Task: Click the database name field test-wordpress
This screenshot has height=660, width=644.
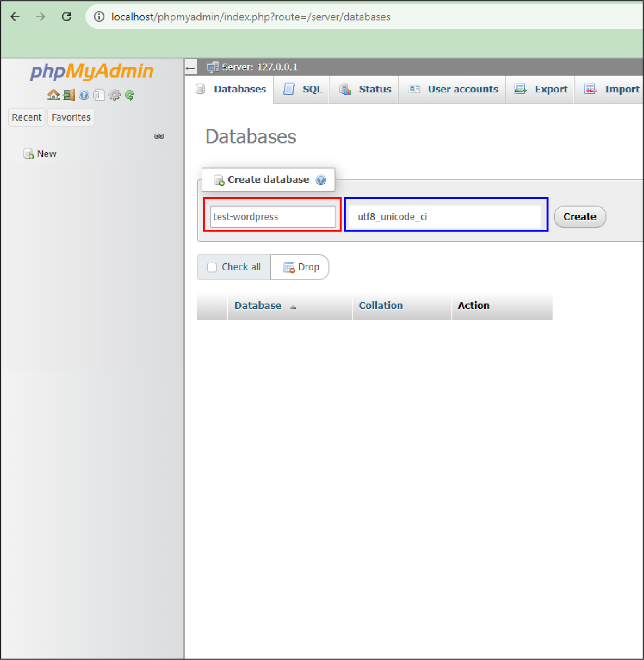Action: [273, 217]
